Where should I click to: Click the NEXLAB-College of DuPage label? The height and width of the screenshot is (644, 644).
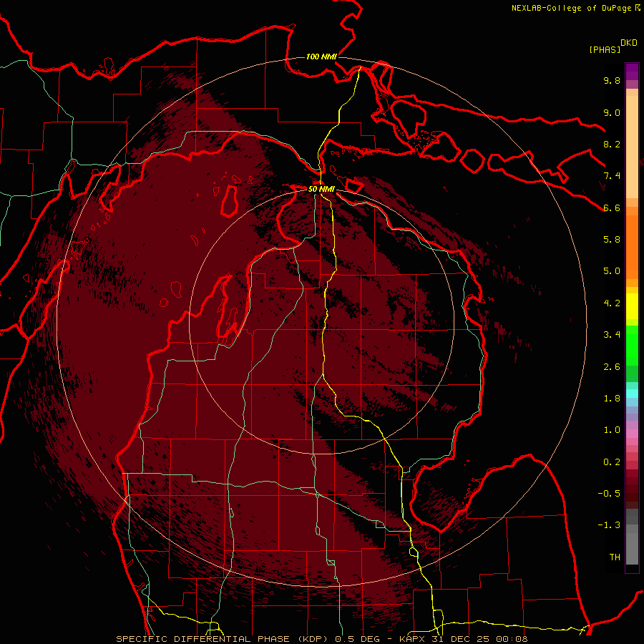(572, 8)
